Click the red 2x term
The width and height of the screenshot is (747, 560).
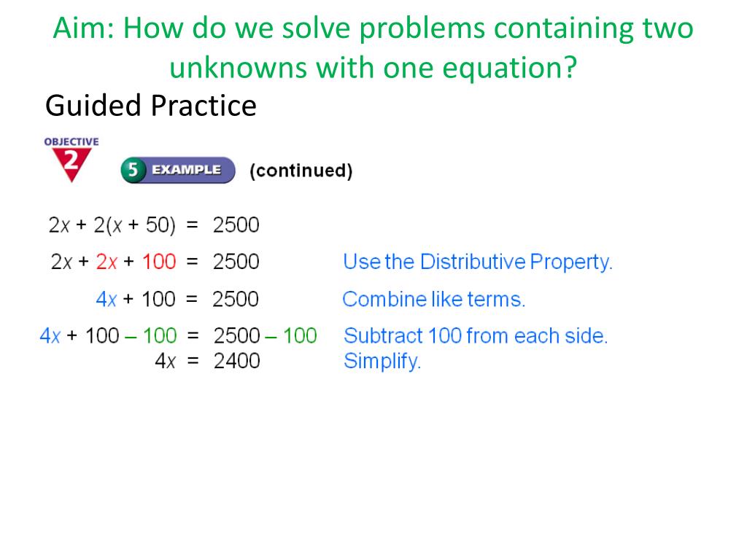pos(107,262)
